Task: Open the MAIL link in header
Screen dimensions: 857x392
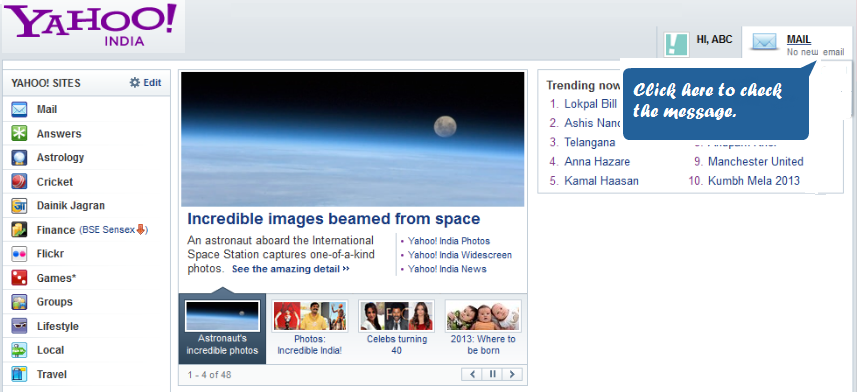Action: click(x=799, y=39)
